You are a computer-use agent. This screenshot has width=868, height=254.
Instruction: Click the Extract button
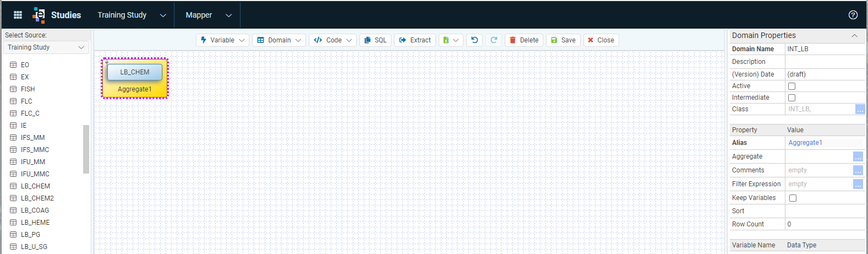coord(415,40)
